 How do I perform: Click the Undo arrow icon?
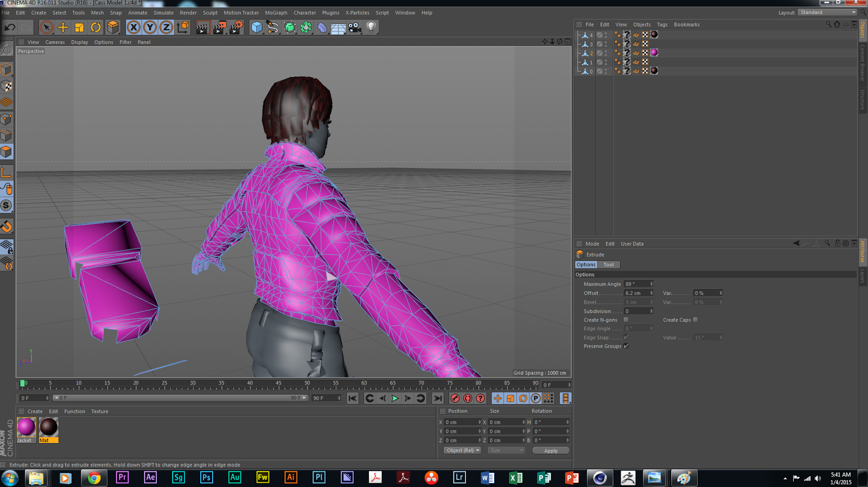tap(10, 27)
